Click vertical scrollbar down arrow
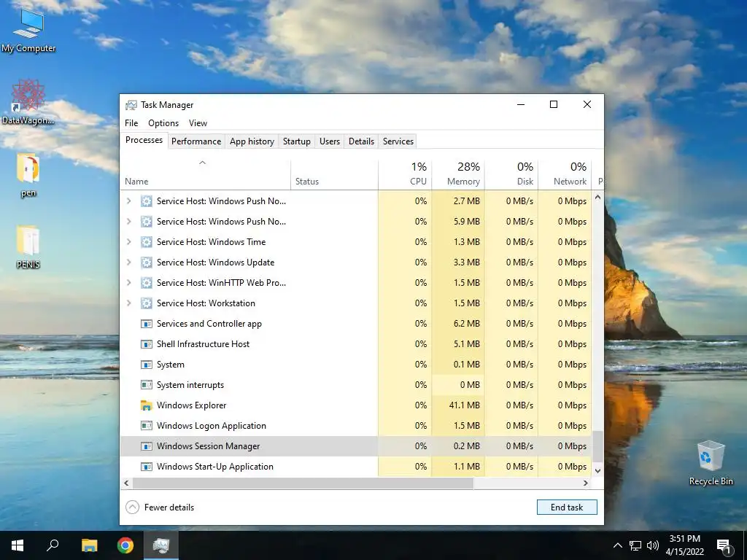Image resolution: width=747 pixels, height=560 pixels. tap(598, 470)
